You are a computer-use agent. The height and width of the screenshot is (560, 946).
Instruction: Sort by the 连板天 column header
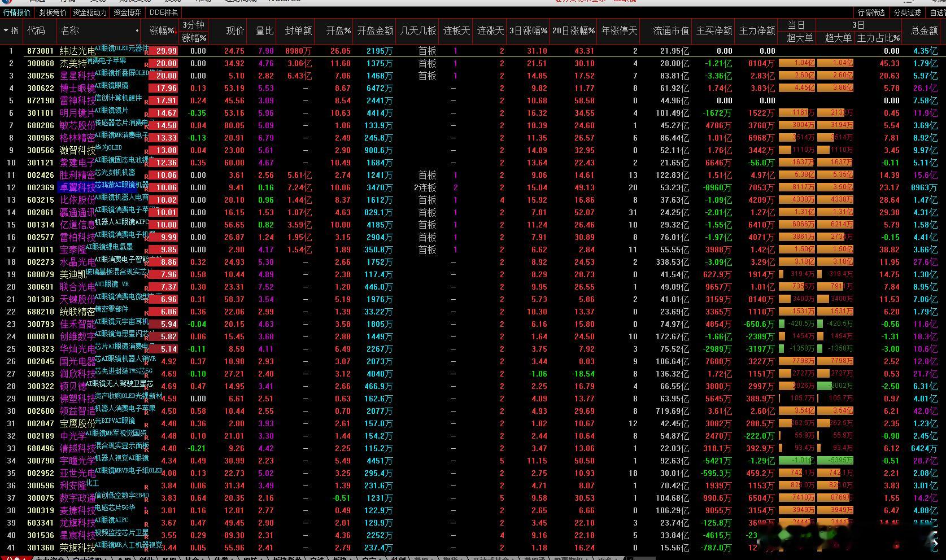[456, 30]
